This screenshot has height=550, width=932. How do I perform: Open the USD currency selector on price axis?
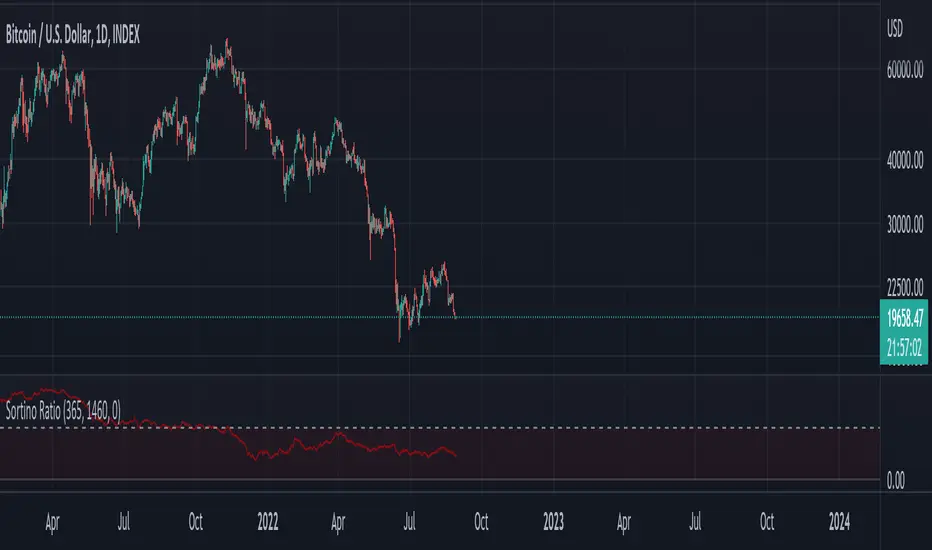897,29
